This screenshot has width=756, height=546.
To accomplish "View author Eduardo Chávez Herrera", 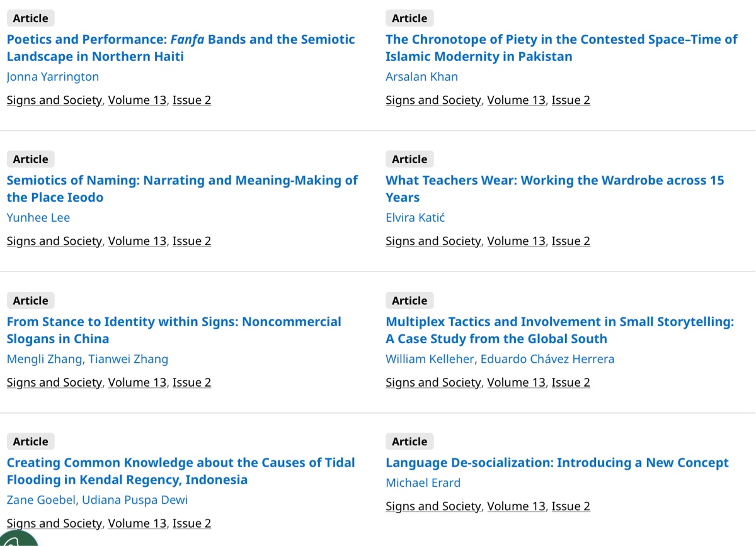I will tap(547, 360).
